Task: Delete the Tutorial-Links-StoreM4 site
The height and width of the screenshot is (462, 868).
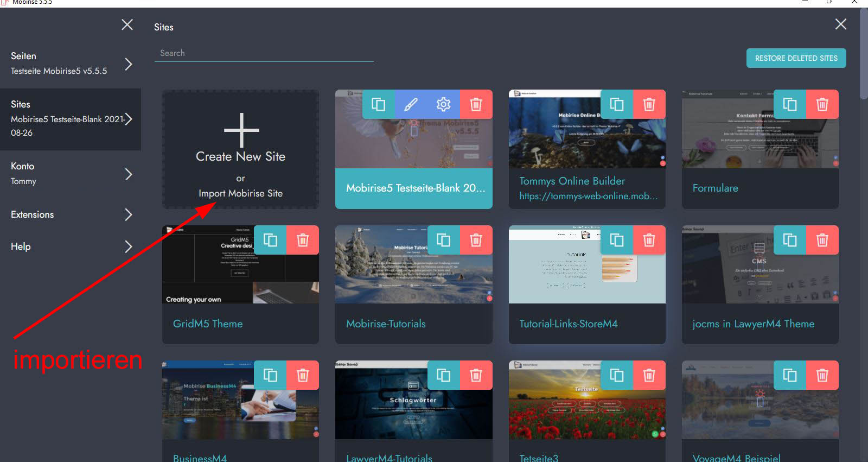Action: click(x=649, y=240)
